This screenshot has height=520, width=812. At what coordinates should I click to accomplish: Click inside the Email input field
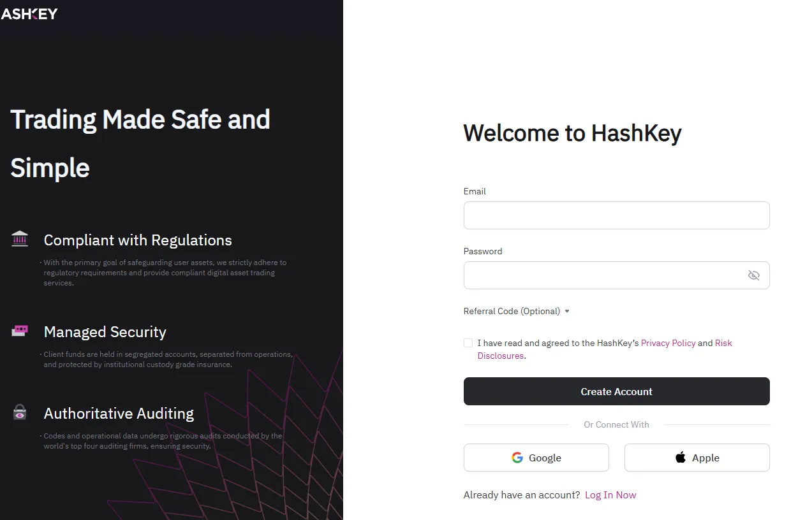click(x=616, y=215)
